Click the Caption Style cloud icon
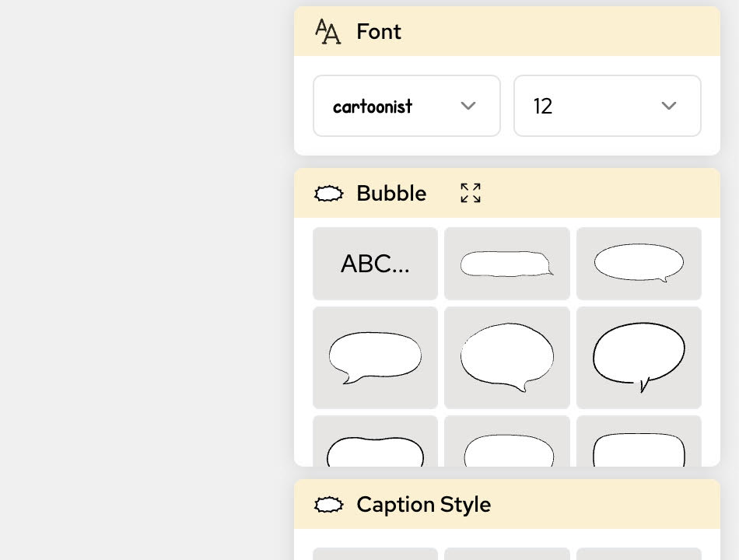Screen dimensions: 739x560 (x=328, y=504)
